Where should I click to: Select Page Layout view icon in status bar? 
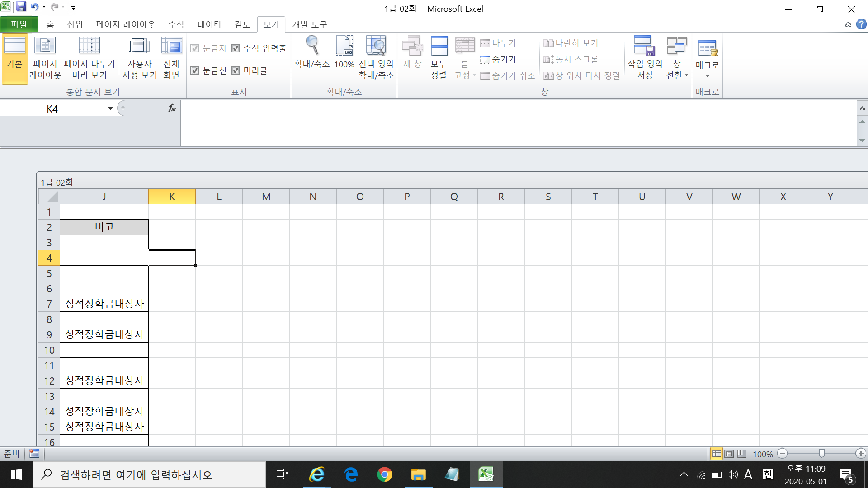(729, 454)
